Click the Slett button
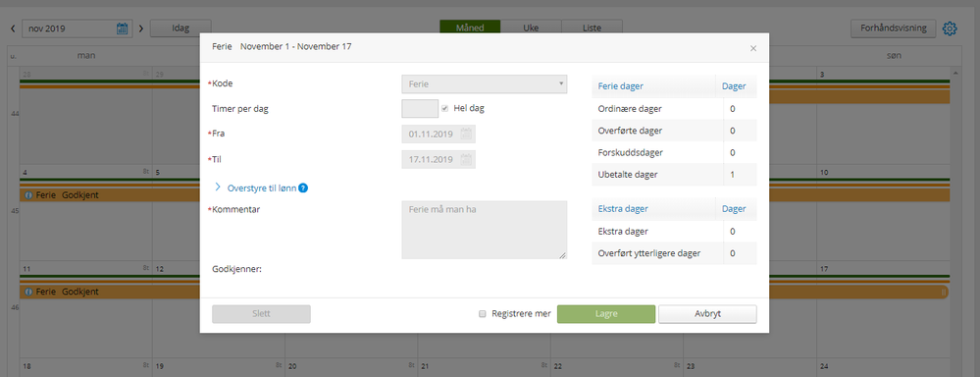This screenshot has height=377, width=980. [x=261, y=314]
